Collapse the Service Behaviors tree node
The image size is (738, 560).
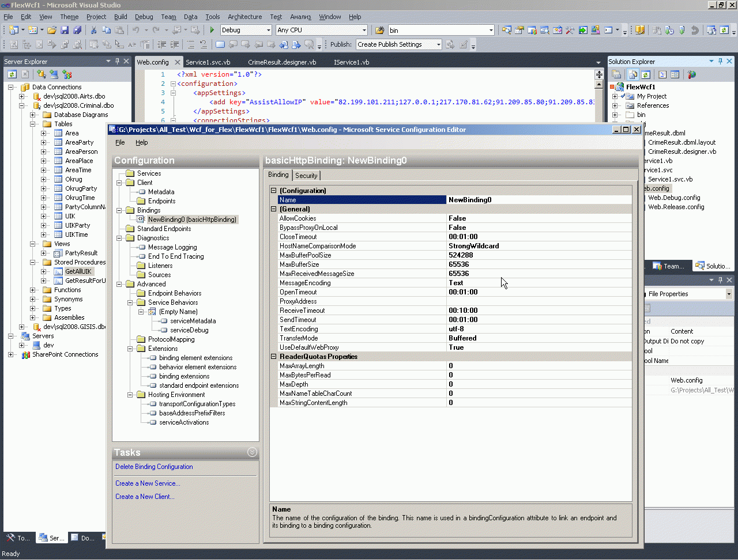pyautogui.click(x=131, y=302)
